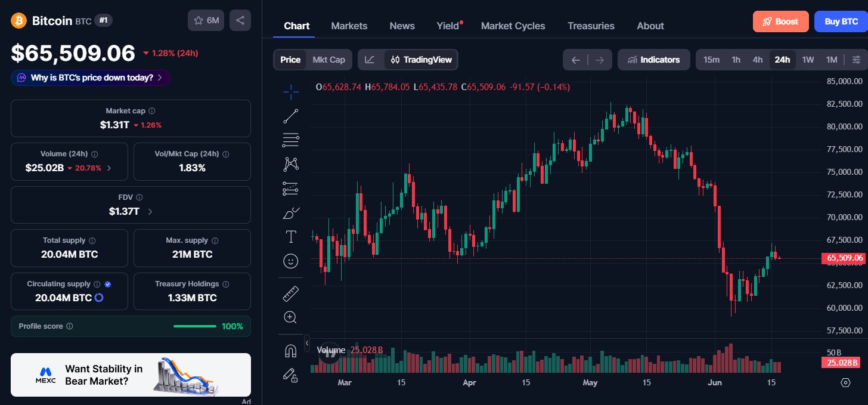868x405 pixels.
Task: Show Market cap info tooltip icon
Action: (152, 111)
